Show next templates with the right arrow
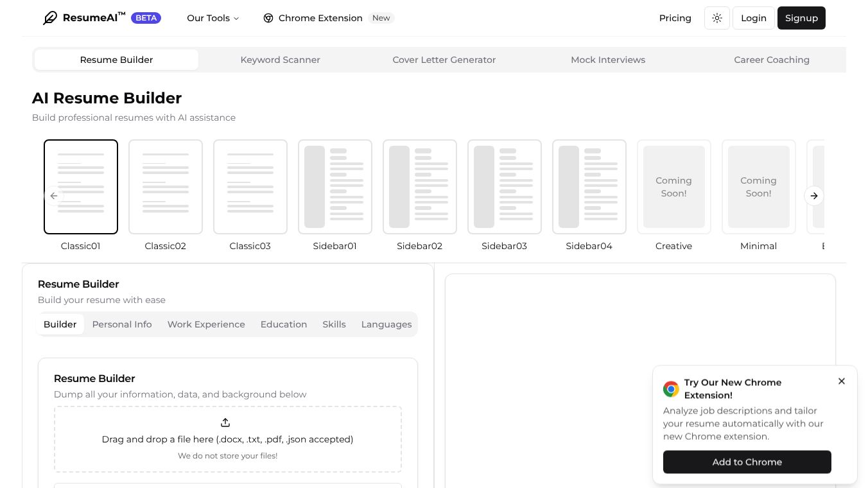Viewport: 868px width, 488px height. [814, 196]
